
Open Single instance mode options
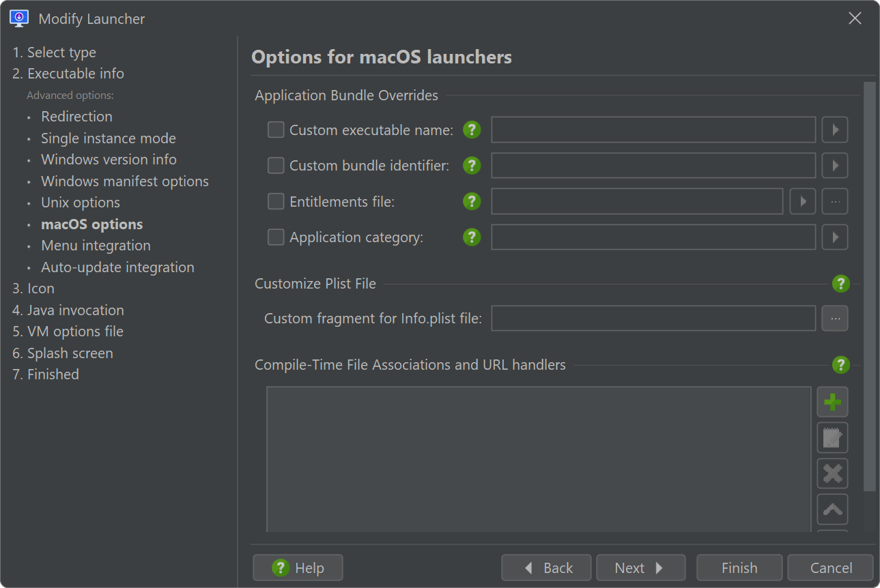tap(109, 138)
